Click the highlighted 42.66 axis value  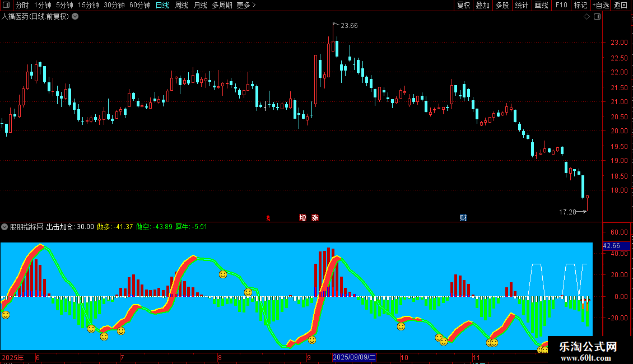click(616, 246)
